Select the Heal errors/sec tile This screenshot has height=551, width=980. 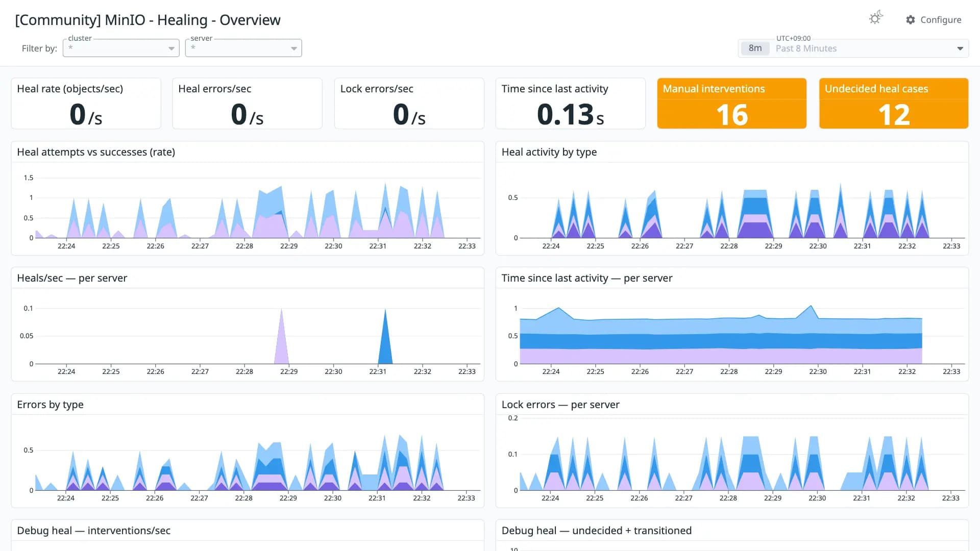[247, 103]
